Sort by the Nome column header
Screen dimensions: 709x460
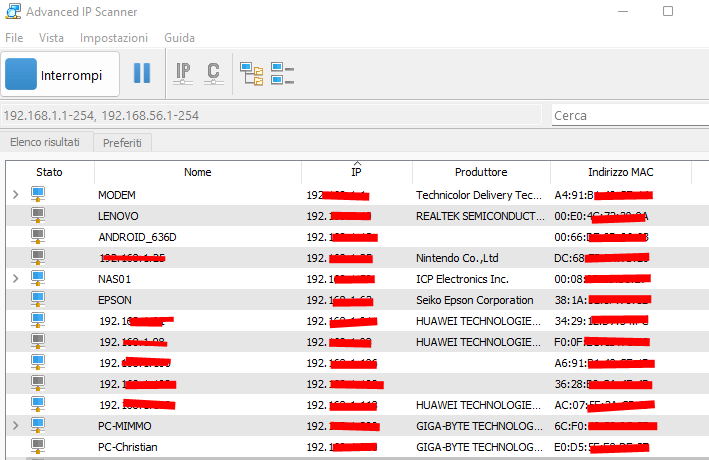point(198,172)
